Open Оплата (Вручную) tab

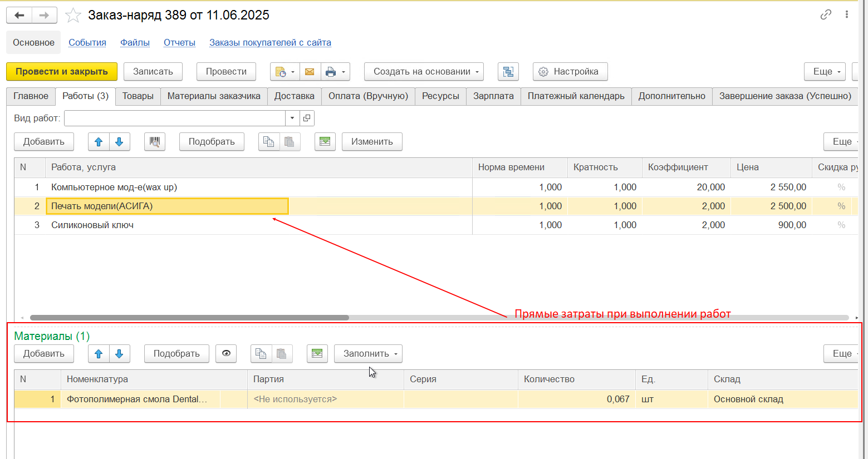tap(368, 96)
